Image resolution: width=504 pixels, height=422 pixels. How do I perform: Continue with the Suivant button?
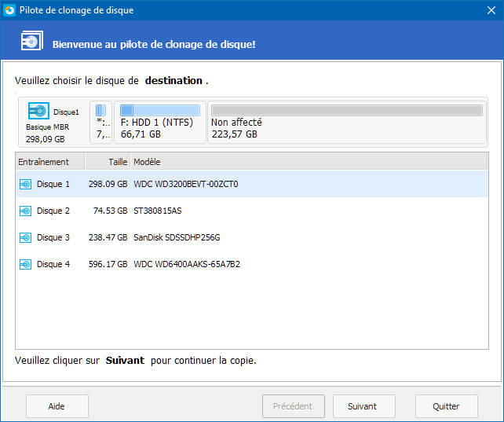coord(363,406)
